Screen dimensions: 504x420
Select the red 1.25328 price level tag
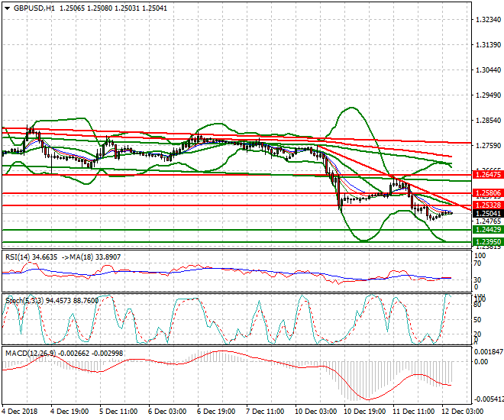pos(486,205)
